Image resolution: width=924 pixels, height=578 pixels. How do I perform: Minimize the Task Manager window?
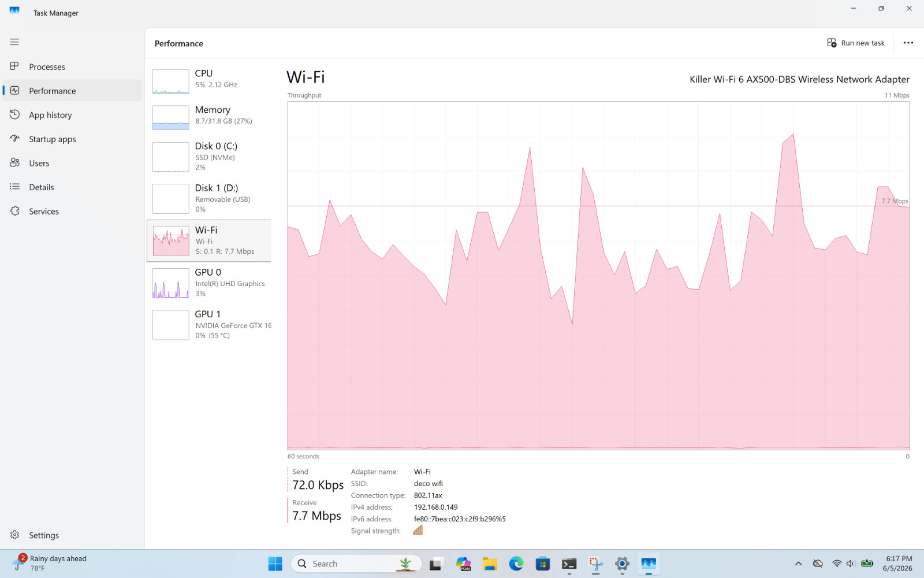point(854,9)
